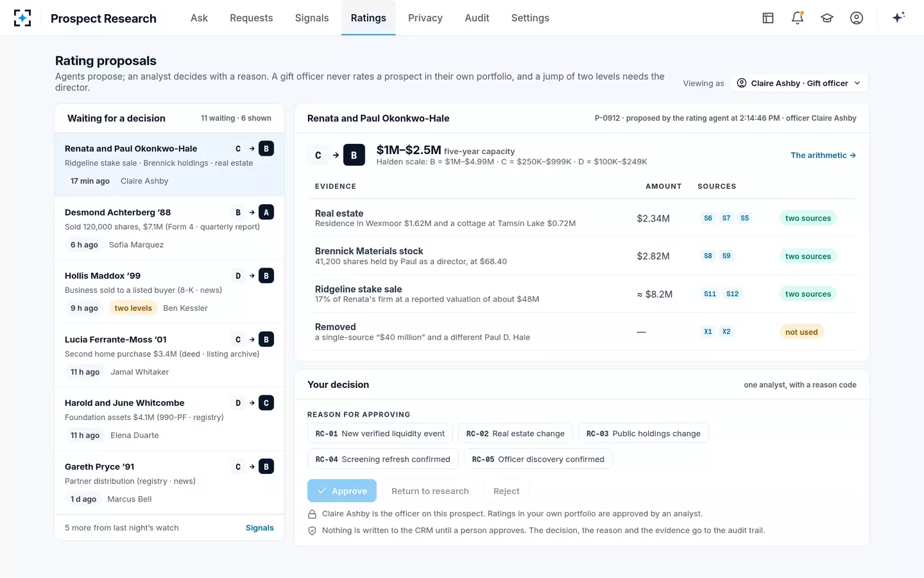Open the notifications bell
This screenshot has width=924, height=578.
coord(798,18)
